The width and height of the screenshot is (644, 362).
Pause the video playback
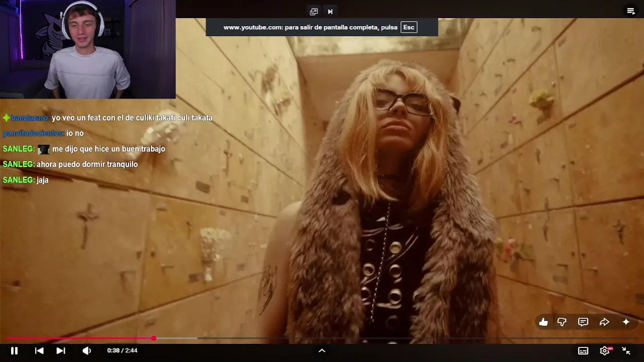pyautogui.click(x=14, y=350)
